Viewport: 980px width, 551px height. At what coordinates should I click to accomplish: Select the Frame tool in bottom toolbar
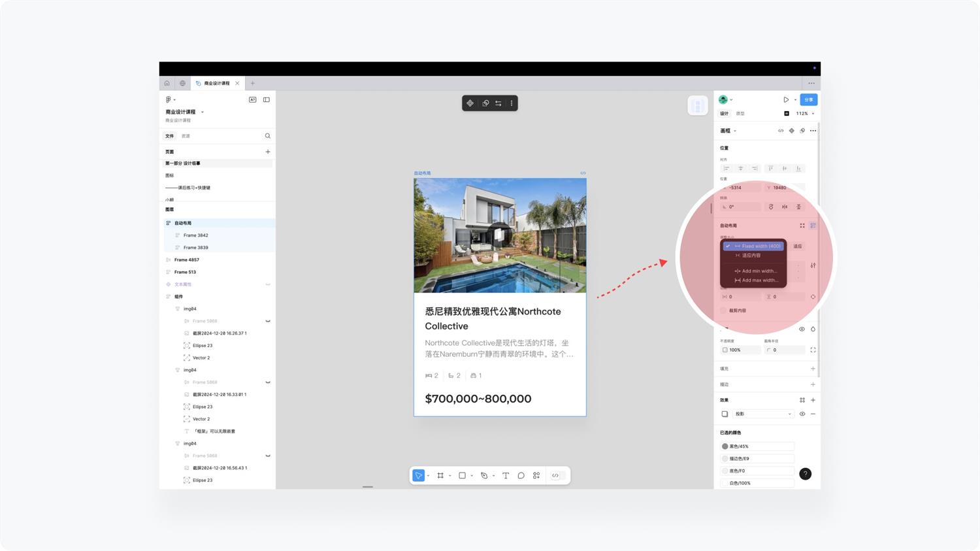coord(440,476)
